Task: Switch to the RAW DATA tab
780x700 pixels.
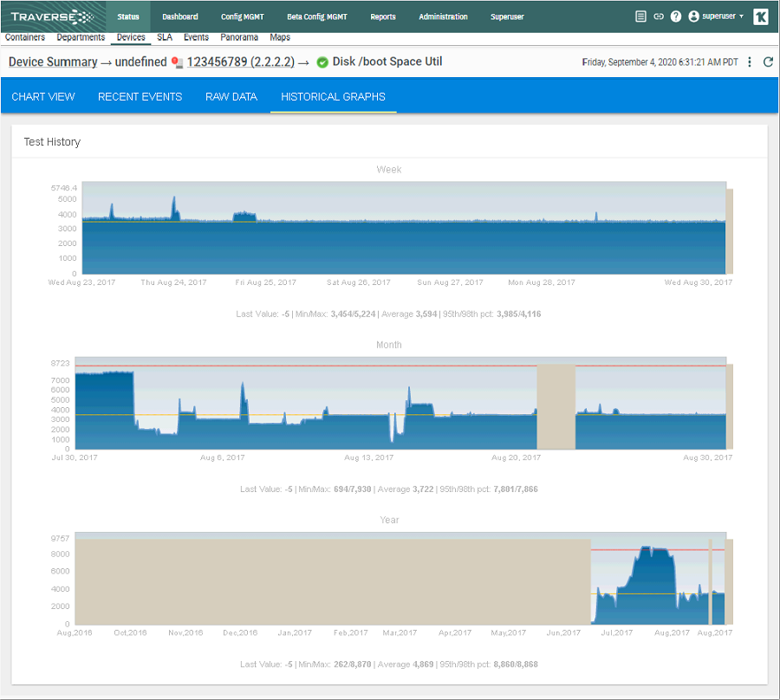Action: [x=231, y=97]
